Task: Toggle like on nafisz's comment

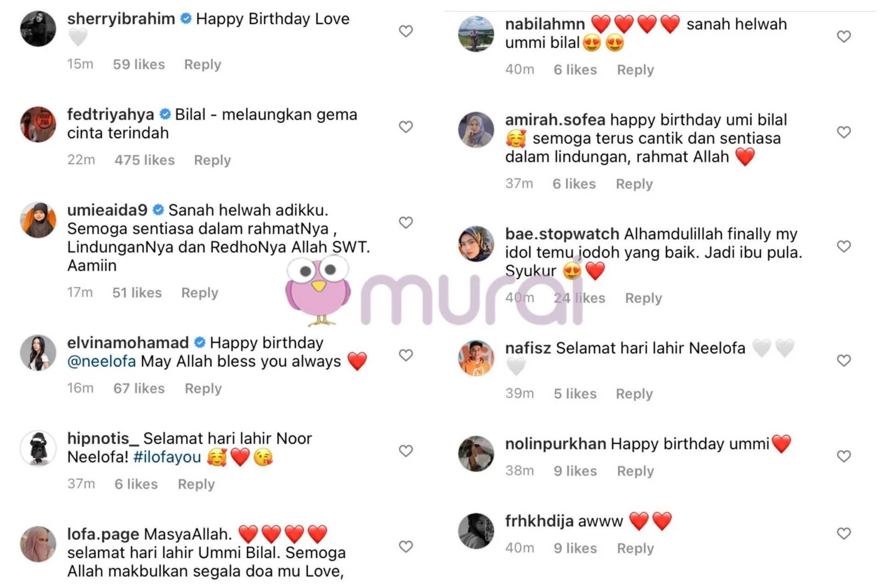Action: (844, 361)
